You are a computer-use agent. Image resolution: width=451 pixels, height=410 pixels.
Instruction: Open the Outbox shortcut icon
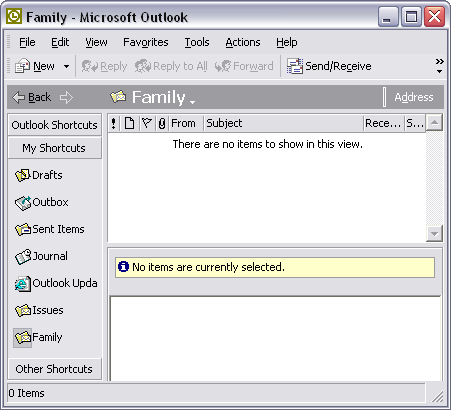[x=23, y=203]
